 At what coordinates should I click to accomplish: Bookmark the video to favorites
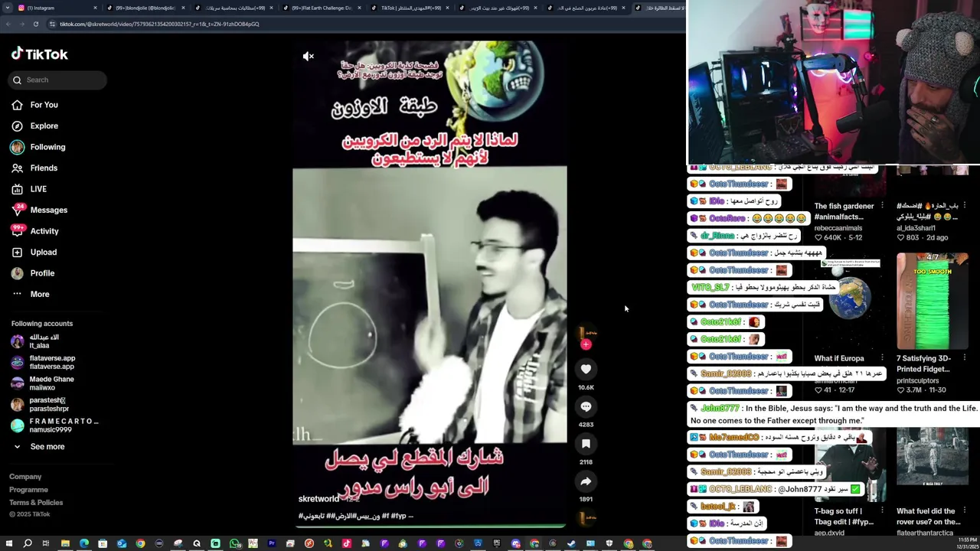586,444
